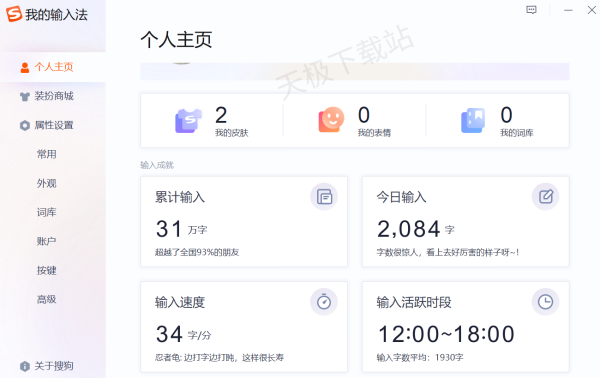The width and height of the screenshot is (600, 378).
Task: Click the 关于搜狗 info icon
Action: tap(25, 366)
